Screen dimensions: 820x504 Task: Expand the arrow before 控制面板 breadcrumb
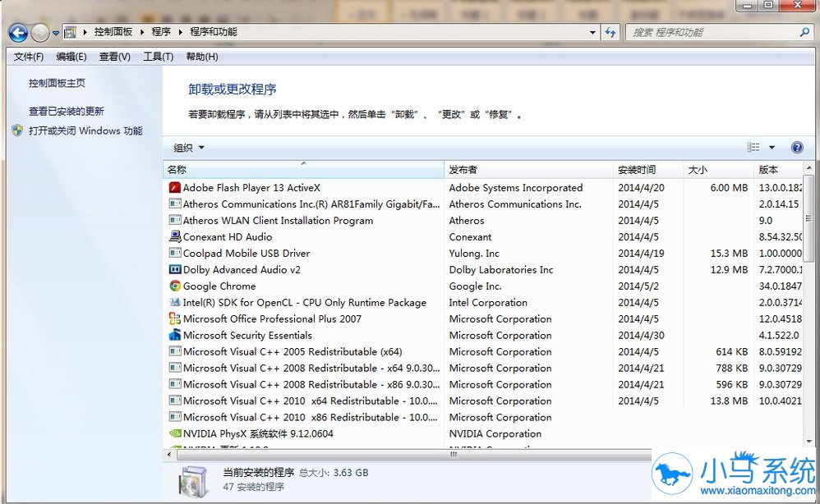click(x=85, y=32)
